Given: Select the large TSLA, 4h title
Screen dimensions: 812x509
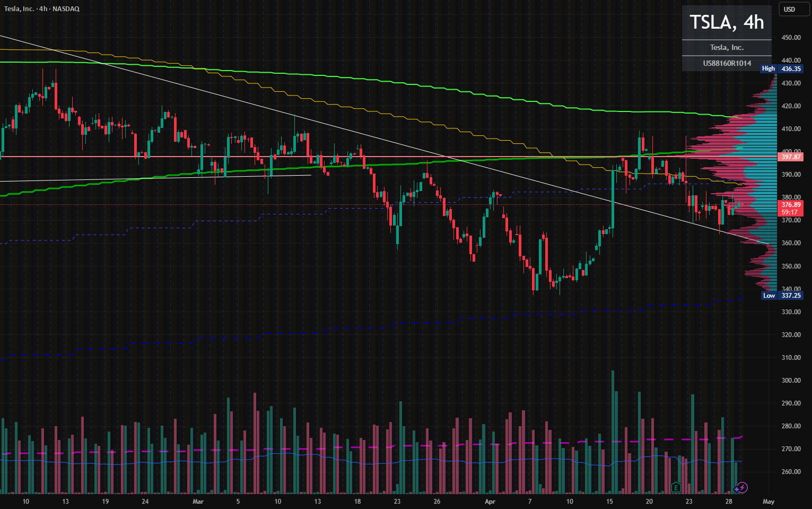Looking at the screenshot, I should point(727,22).
